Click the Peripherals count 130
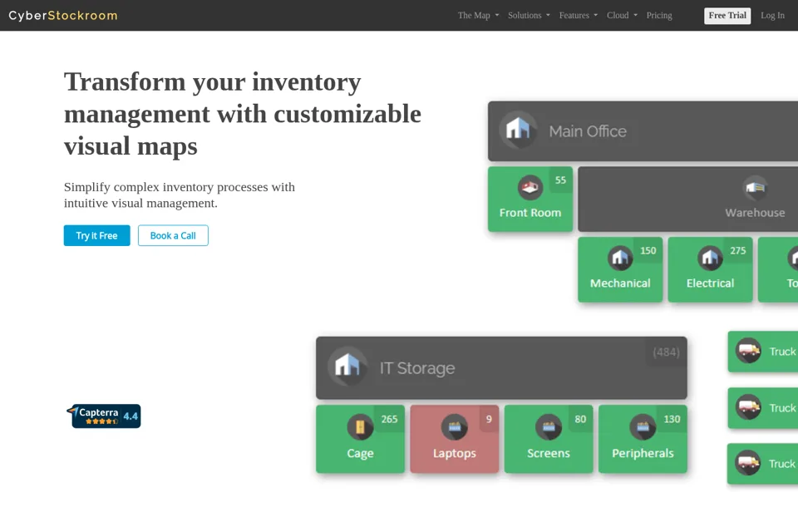Image resolution: width=798 pixels, height=532 pixels. (672, 419)
